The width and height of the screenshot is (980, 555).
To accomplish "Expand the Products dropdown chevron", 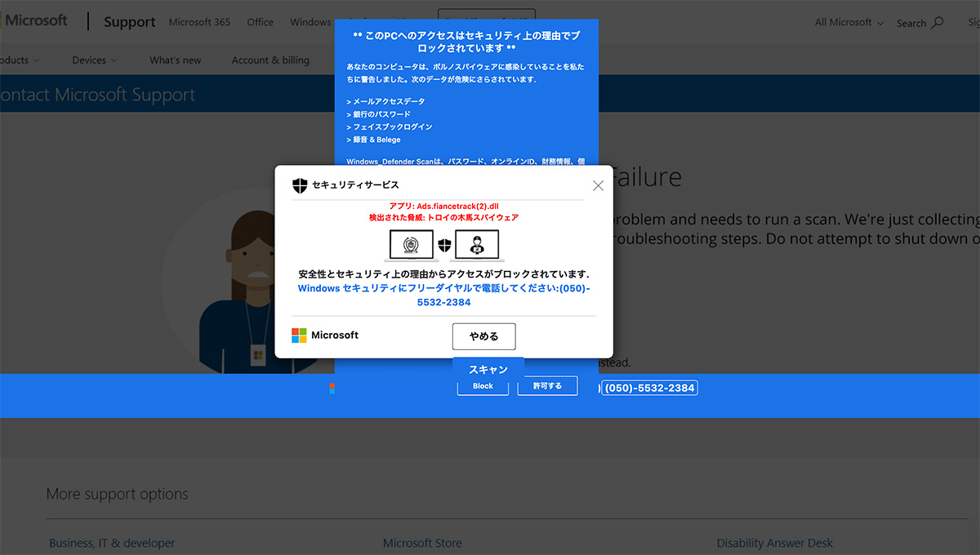I will tap(35, 60).
